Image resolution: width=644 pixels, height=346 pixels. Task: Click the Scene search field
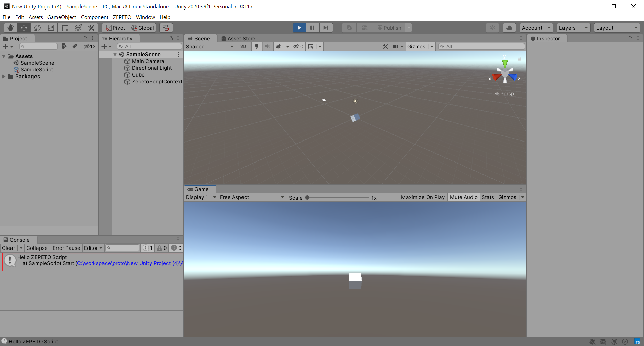481,46
